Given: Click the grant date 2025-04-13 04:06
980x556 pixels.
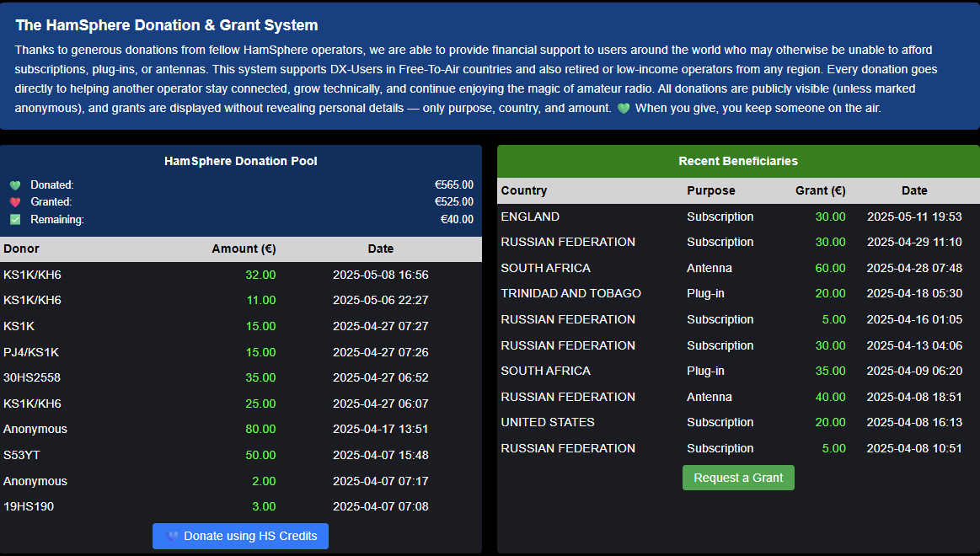Looking at the screenshot, I should click(914, 345).
